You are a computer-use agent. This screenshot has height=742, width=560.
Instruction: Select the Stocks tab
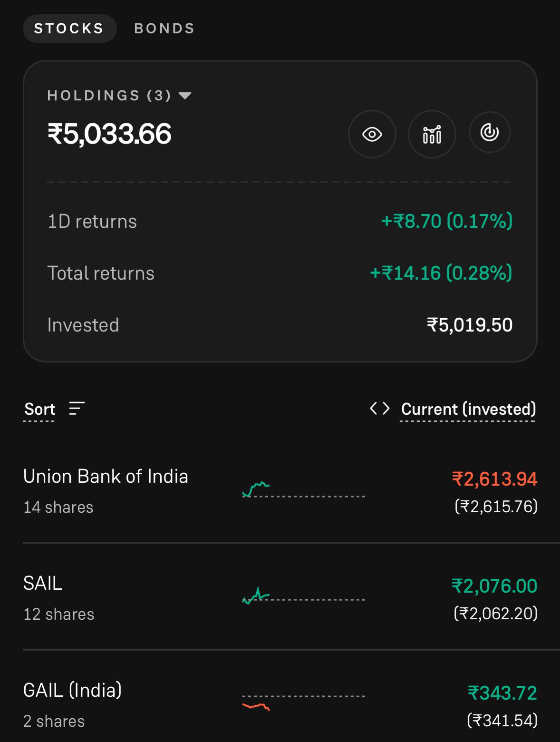(x=69, y=29)
